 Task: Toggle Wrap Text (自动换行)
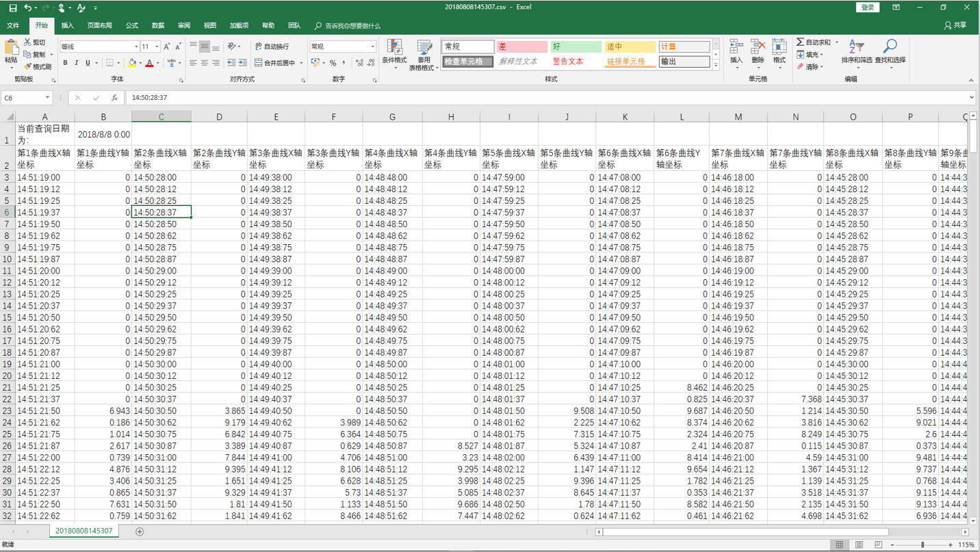272,47
